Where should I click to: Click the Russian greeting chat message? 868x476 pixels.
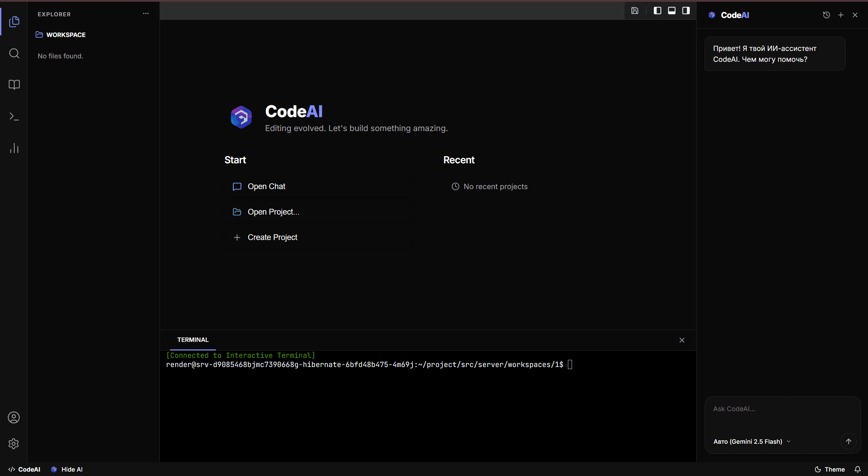(775, 54)
